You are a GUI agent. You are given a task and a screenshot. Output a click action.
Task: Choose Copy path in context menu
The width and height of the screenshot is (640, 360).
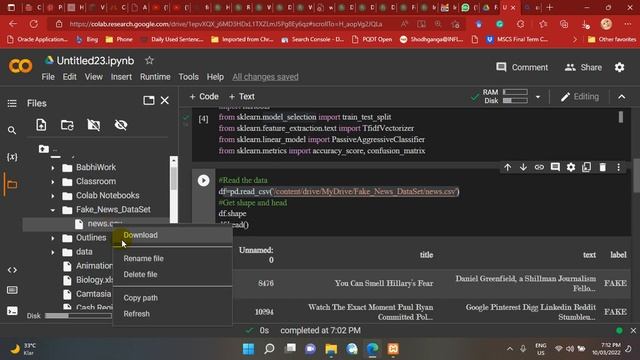tap(172, 298)
